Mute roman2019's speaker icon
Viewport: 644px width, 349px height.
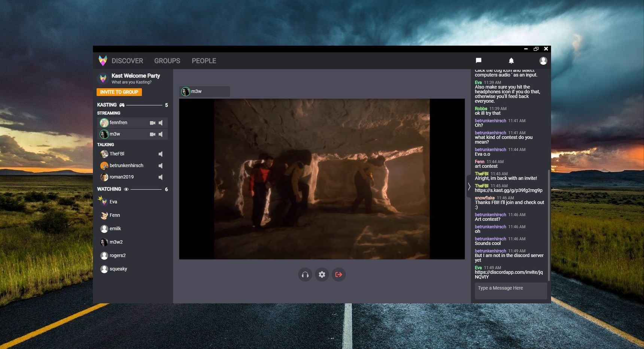tap(161, 177)
